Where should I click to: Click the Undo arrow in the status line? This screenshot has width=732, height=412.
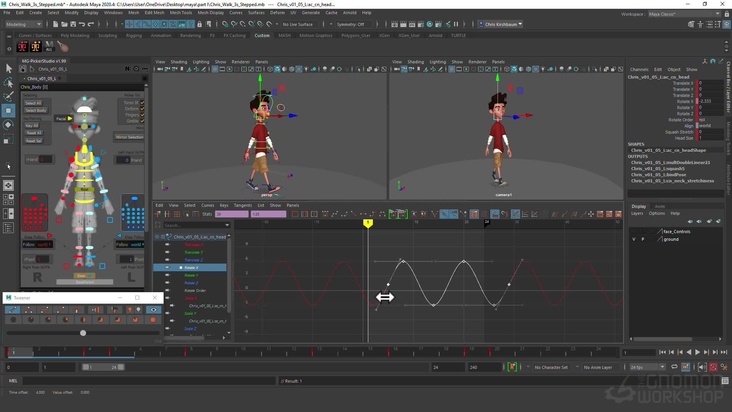click(x=82, y=24)
